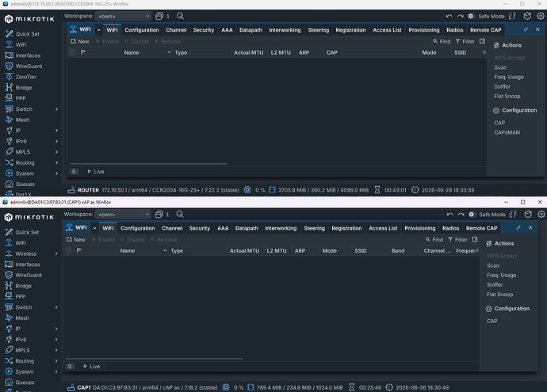Open CAPsMAN configuration in ROUTER window
This screenshot has width=547, height=392.
(x=507, y=132)
